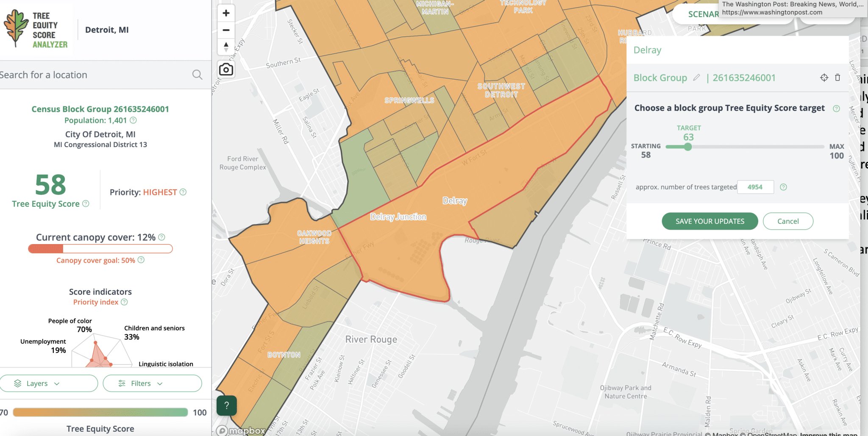Take a map screenshot with the camera icon
Viewport: 868px width, 436px height.
tap(226, 69)
